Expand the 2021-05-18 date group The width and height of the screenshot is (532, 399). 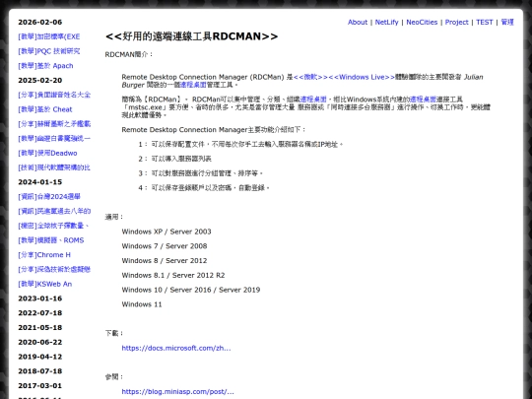[x=40, y=328]
